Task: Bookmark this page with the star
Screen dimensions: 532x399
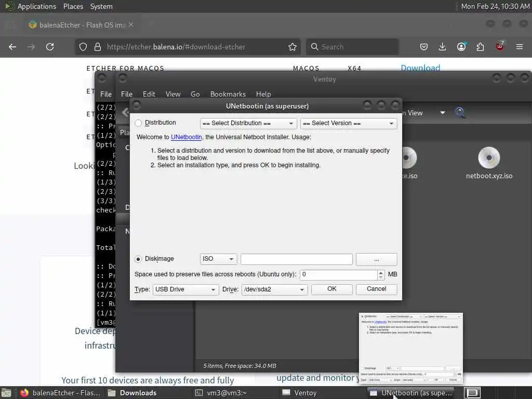Action: point(292,47)
